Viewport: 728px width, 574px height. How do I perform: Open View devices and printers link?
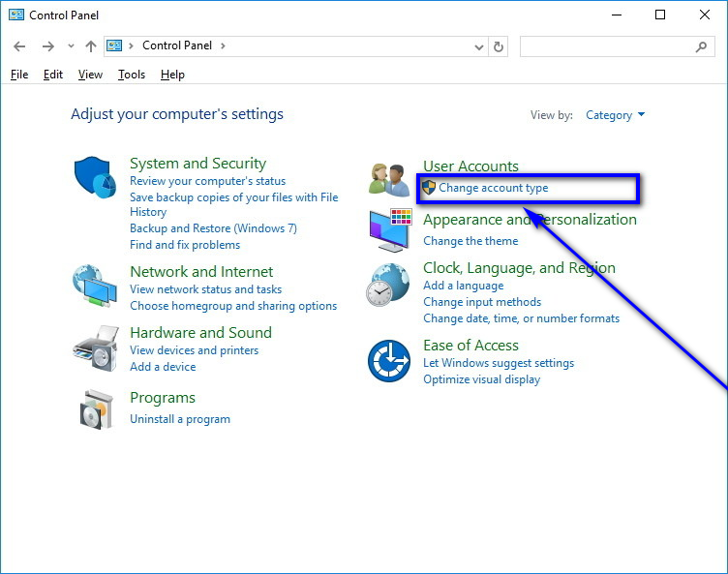[194, 350]
